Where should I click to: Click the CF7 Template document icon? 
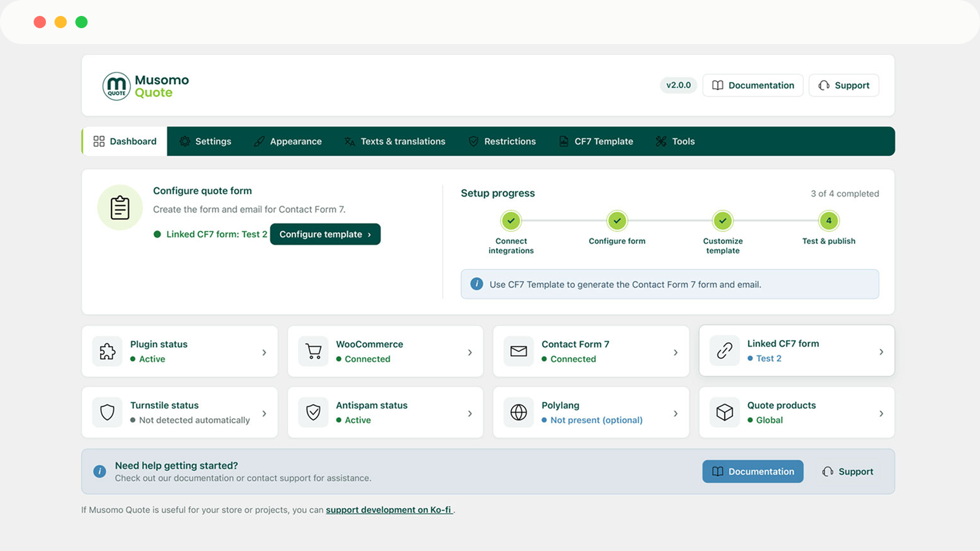(563, 141)
